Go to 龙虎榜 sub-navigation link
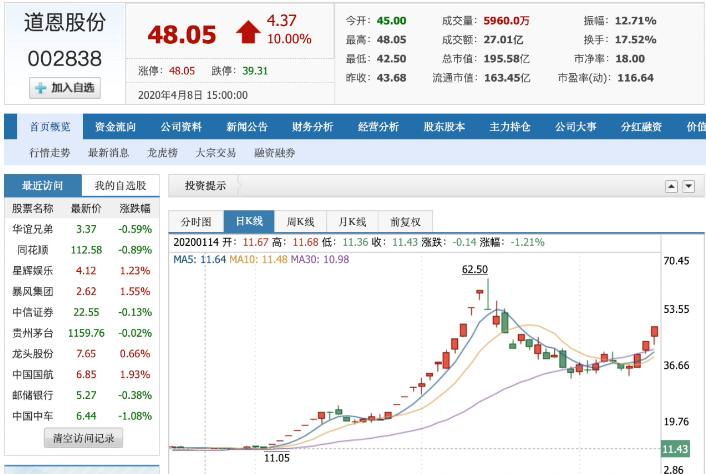This screenshot has height=474, width=706. point(162,153)
